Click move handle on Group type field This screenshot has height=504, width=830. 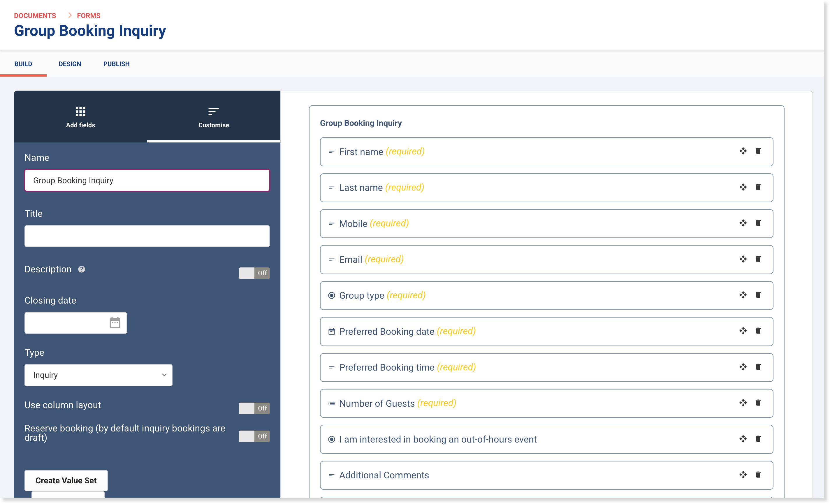[743, 295]
